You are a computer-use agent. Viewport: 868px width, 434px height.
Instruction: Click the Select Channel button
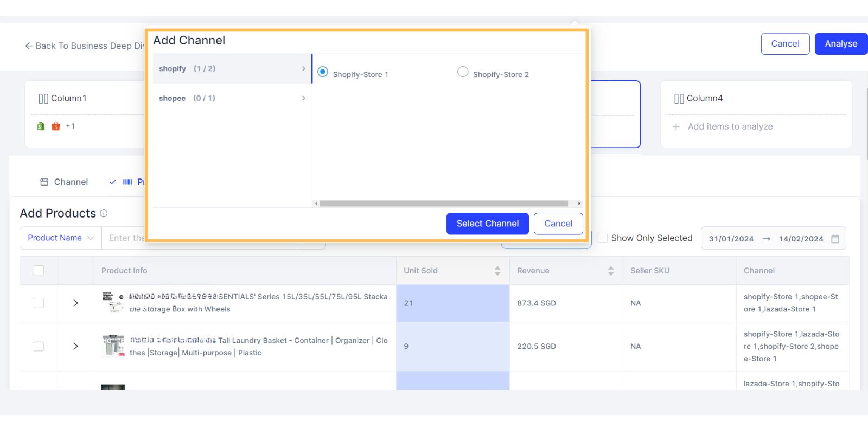488,224
